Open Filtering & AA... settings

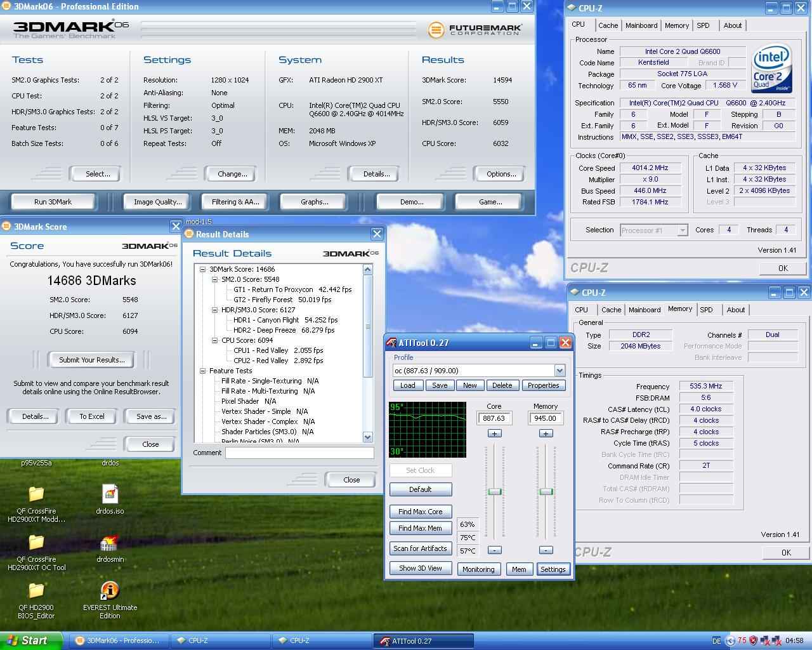[x=235, y=202]
